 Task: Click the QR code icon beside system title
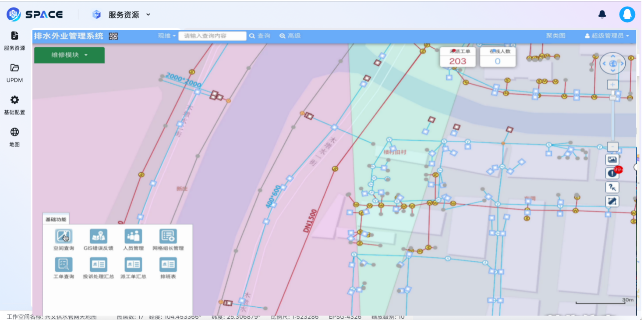click(113, 36)
